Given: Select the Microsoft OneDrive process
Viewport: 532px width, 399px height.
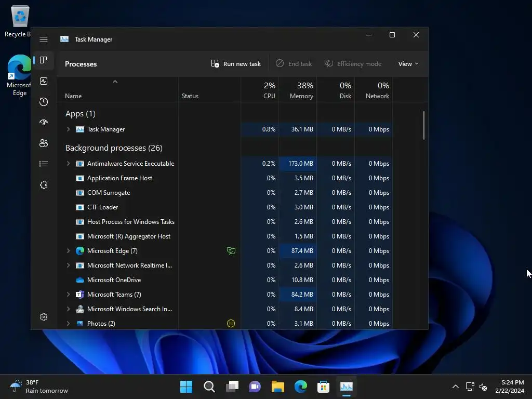Looking at the screenshot, I should coord(225,280).
